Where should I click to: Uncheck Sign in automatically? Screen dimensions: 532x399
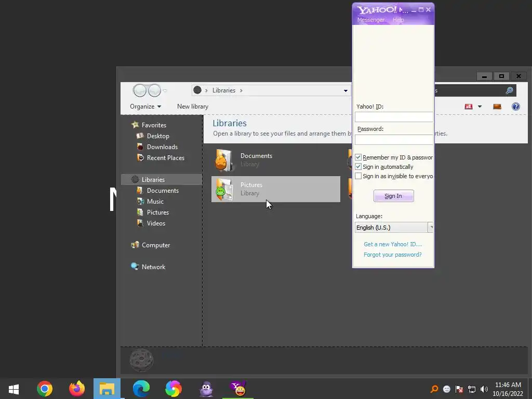tap(358, 167)
